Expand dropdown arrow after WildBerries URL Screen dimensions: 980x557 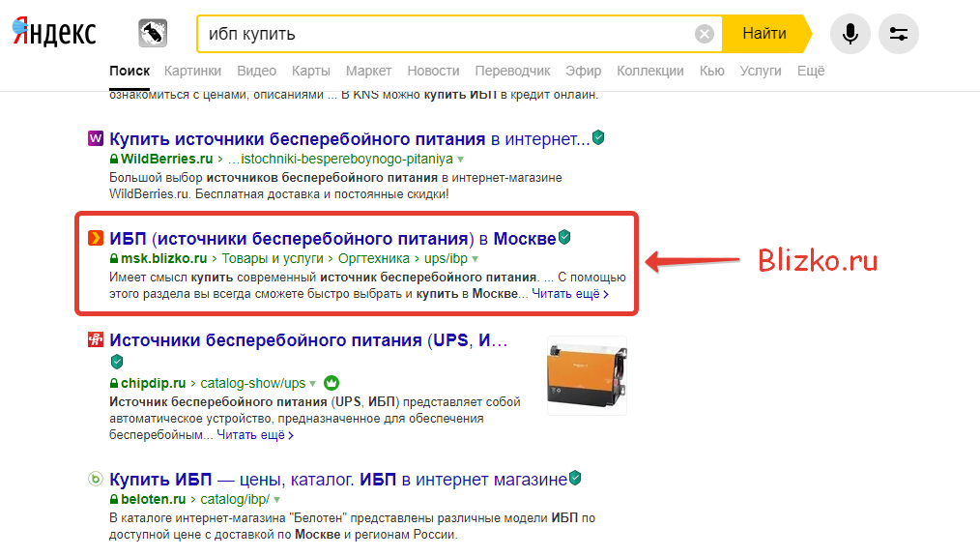(461, 160)
